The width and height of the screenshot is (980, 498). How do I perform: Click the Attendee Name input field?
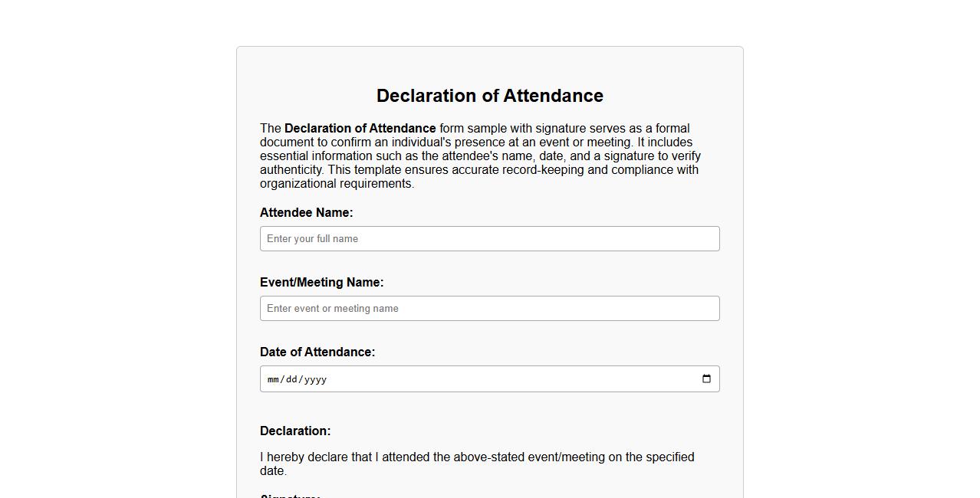pos(489,238)
